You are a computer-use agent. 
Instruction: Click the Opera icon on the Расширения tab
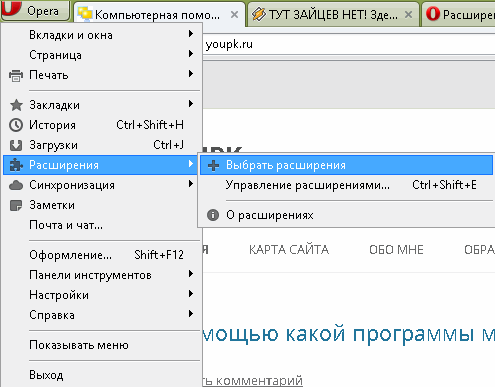point(433,14)
